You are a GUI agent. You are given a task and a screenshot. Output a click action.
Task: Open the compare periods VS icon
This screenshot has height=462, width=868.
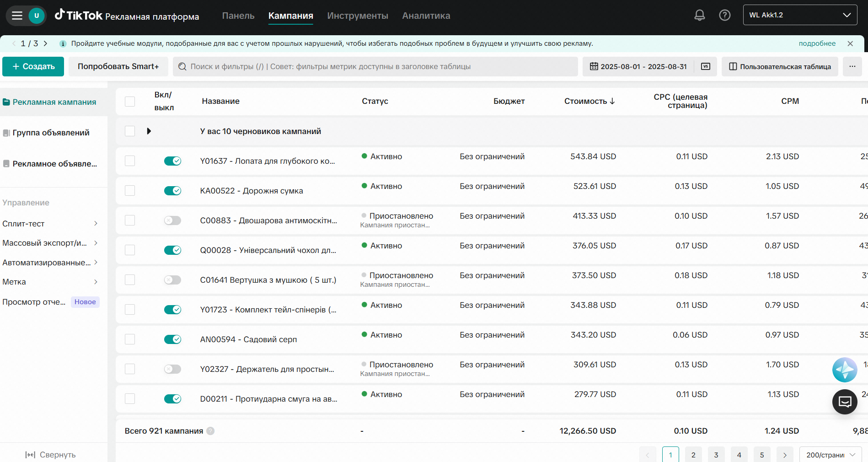(x=706, y=66)
